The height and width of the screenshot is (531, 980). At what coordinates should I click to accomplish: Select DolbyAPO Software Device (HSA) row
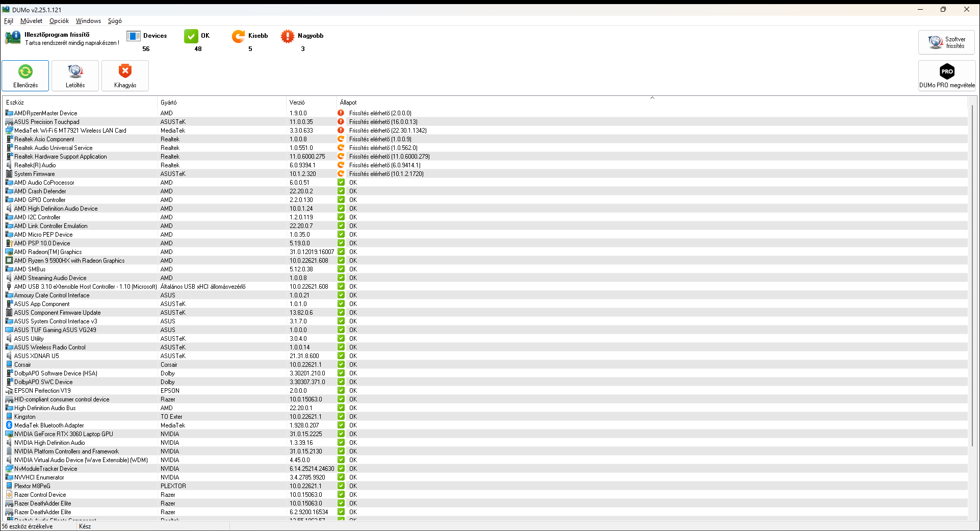pos(485,373)
